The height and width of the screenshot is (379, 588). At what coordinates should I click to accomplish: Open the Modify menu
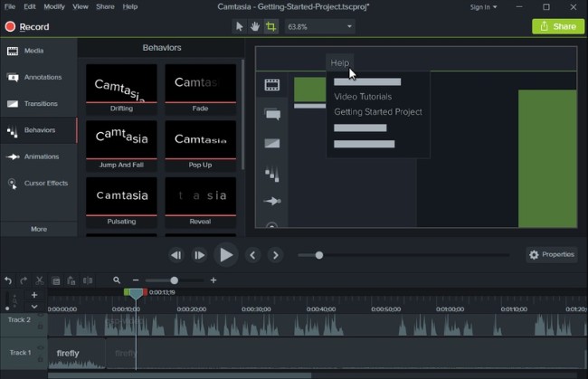54,6
